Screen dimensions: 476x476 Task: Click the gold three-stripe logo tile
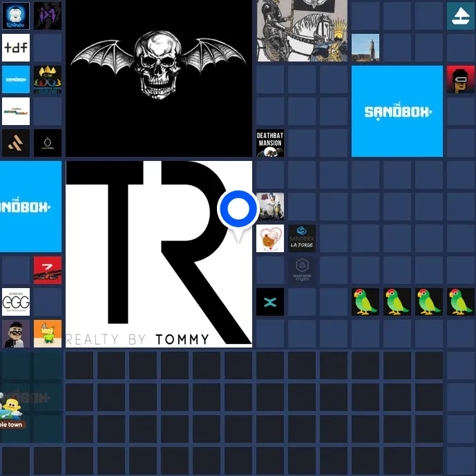point(16,143)
